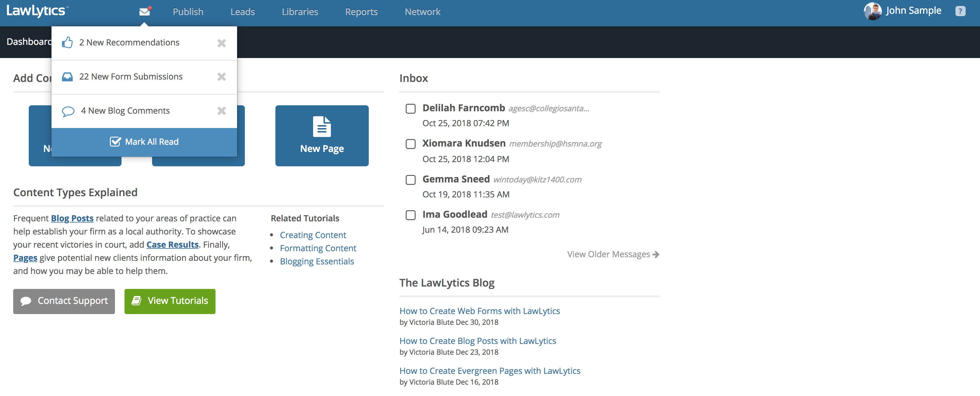Open How to Create Blog Posts article
This screenshot has height=396, width=980.
point(477,341)
